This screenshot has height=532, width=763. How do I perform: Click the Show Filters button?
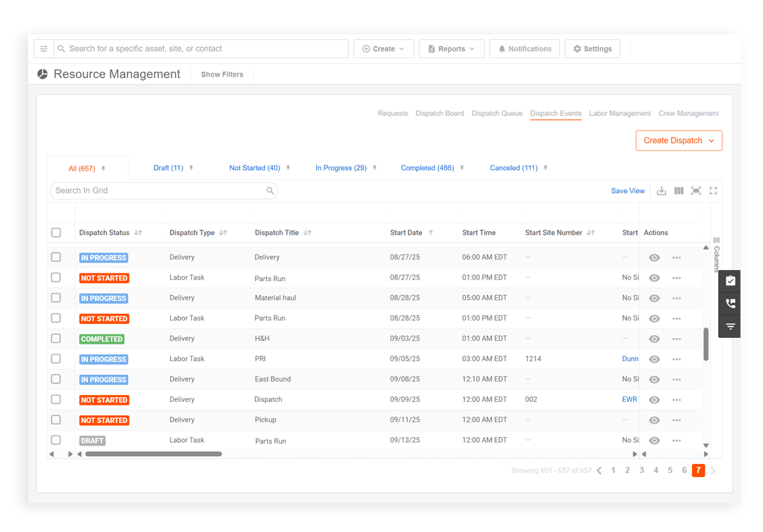[221, 74]
